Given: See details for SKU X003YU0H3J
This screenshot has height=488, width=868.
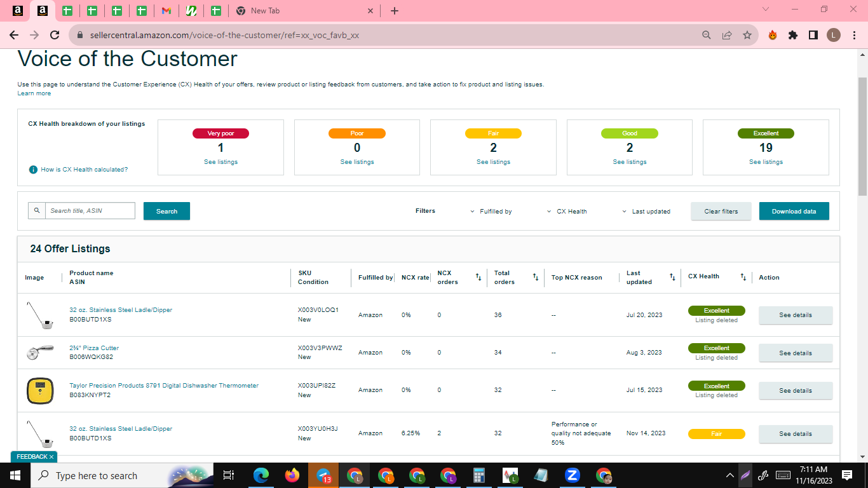Looking at the screenshot, I should click(796, 434).
